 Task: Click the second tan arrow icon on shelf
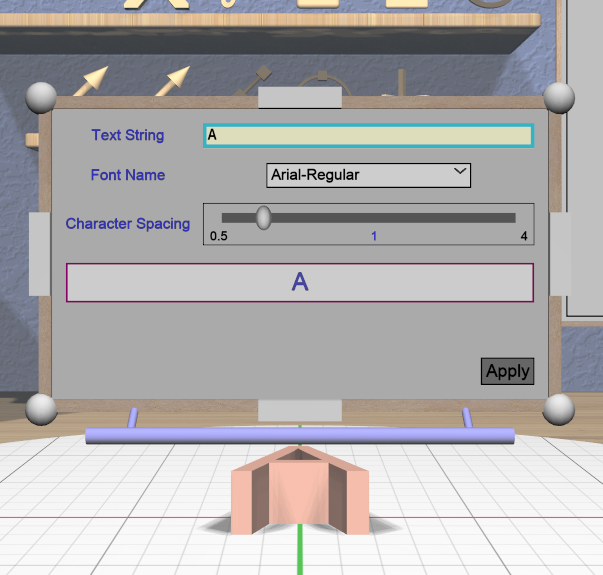point(174,80)
